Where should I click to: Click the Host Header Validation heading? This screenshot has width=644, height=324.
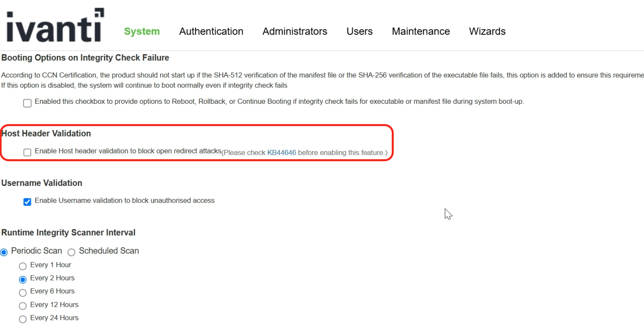(x=46, y=134)
